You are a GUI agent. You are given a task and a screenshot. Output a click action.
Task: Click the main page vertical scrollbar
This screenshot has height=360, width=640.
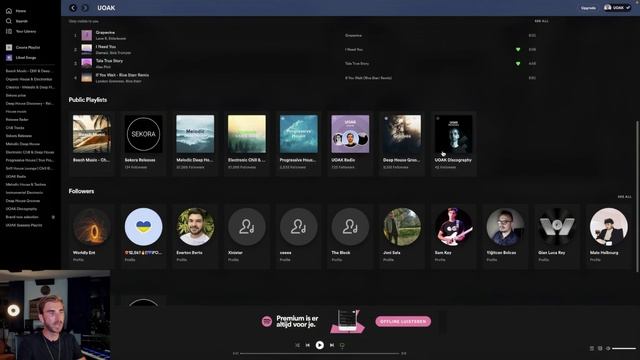pos(637,196)
